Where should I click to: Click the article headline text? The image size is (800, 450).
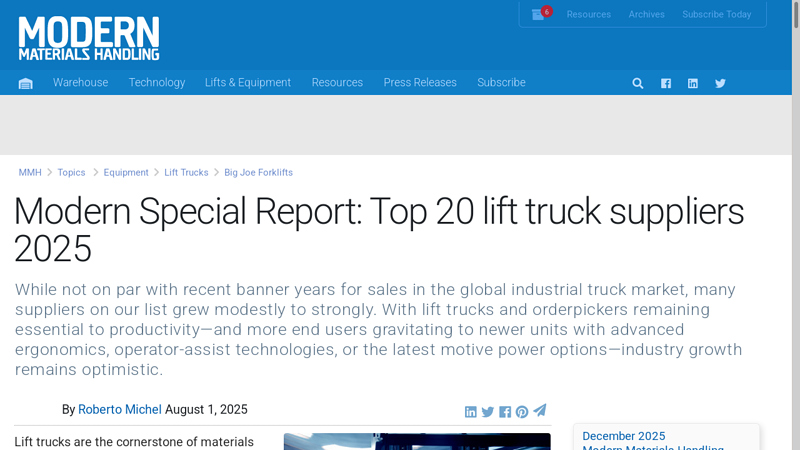click(379, 230)
